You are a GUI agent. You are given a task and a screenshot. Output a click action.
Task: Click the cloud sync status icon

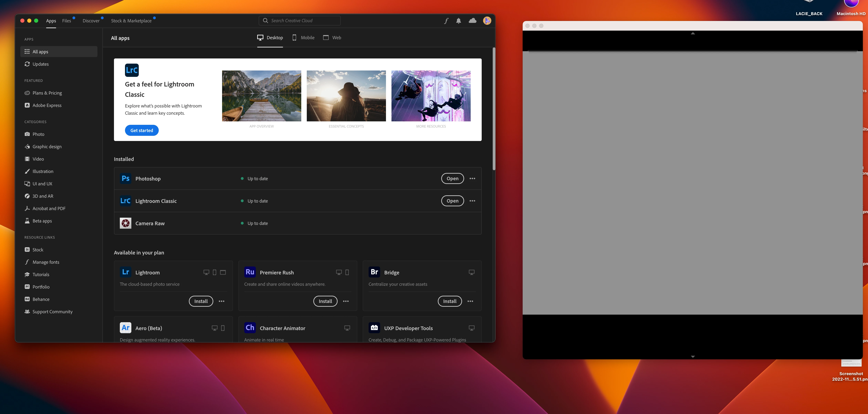click(x=472, y=21)
